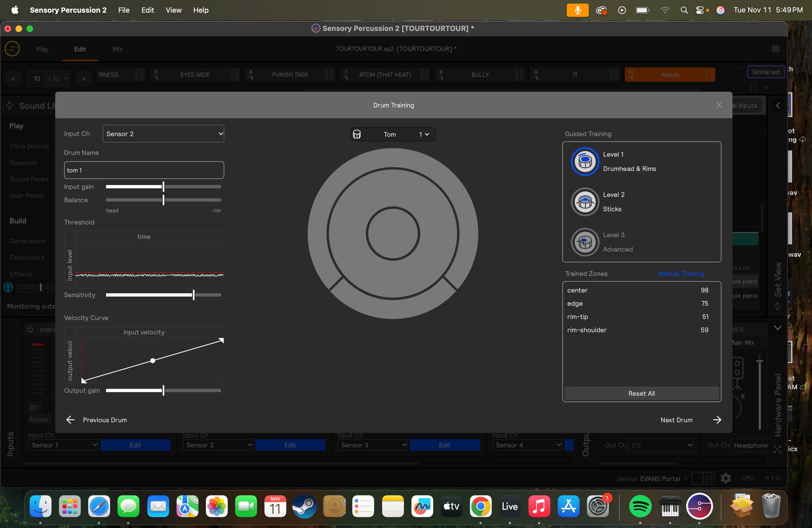The width and height of the screenshot is (812, 528).
Task: Switch to the Mix tab
Action: click(x=118, y=49)
